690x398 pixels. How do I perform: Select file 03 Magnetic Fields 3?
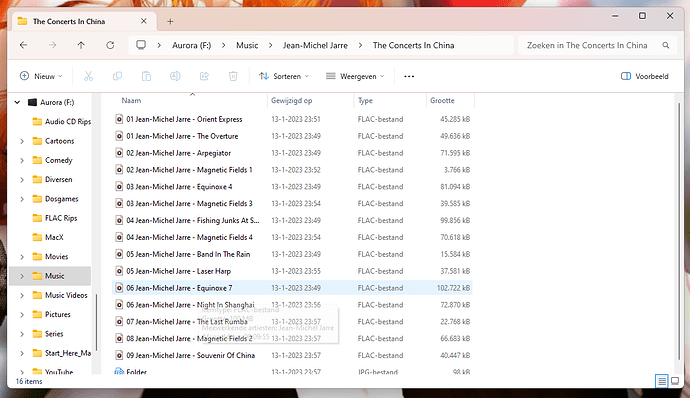click(x=293, y=203)
